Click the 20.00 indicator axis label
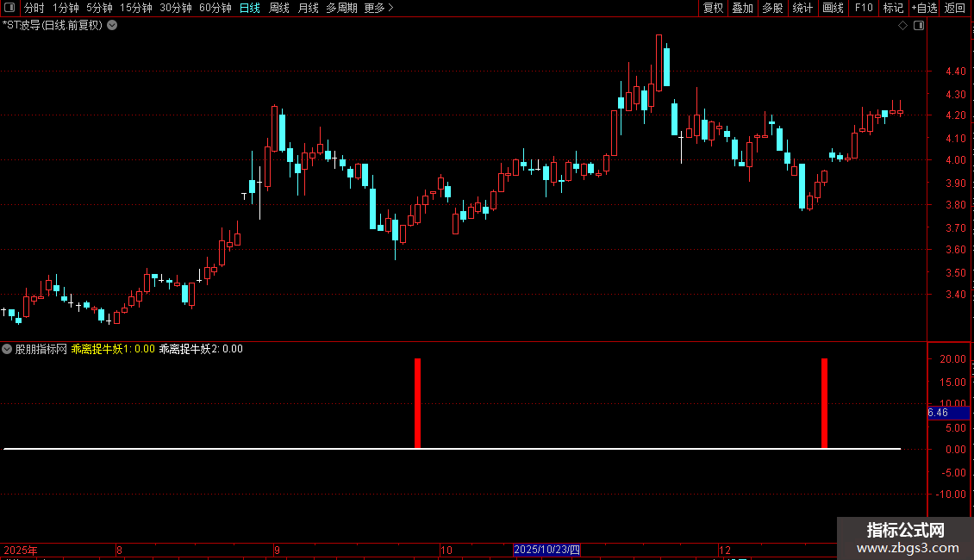The height and width of the screenshot is (560, 974). pyautogui.click(x=952, y=359)
